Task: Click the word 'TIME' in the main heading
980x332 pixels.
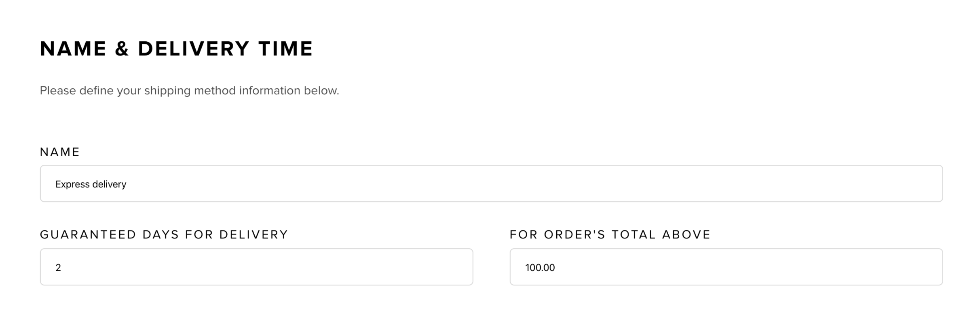Action: (x=285, y=49)
